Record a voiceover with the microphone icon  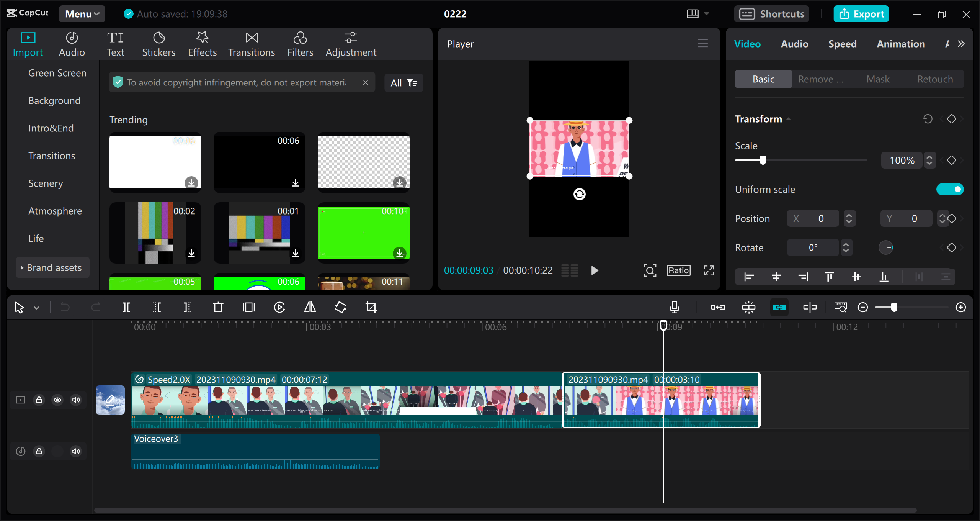[x=675, y=307]
